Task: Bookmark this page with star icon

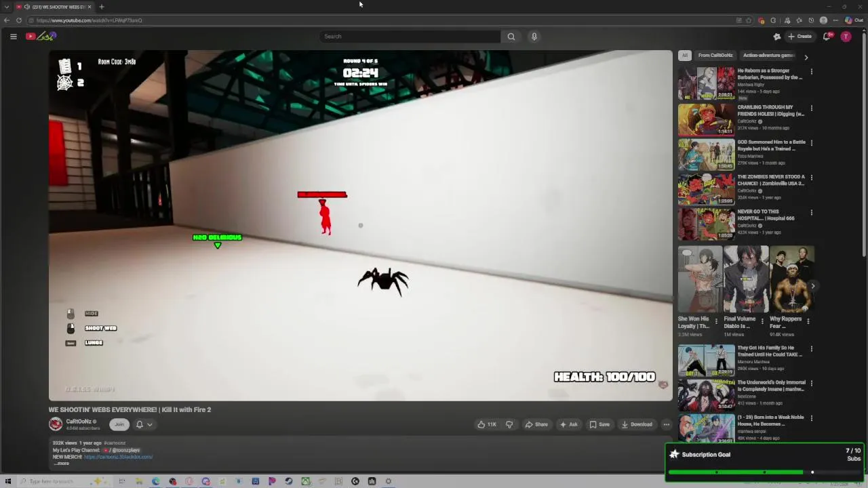Action: (749, 20)
